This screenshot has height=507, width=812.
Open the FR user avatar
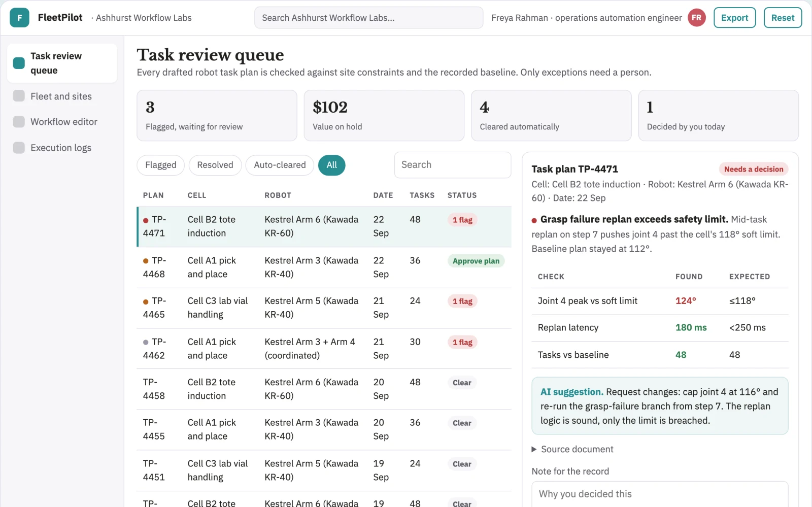(696, 18)
